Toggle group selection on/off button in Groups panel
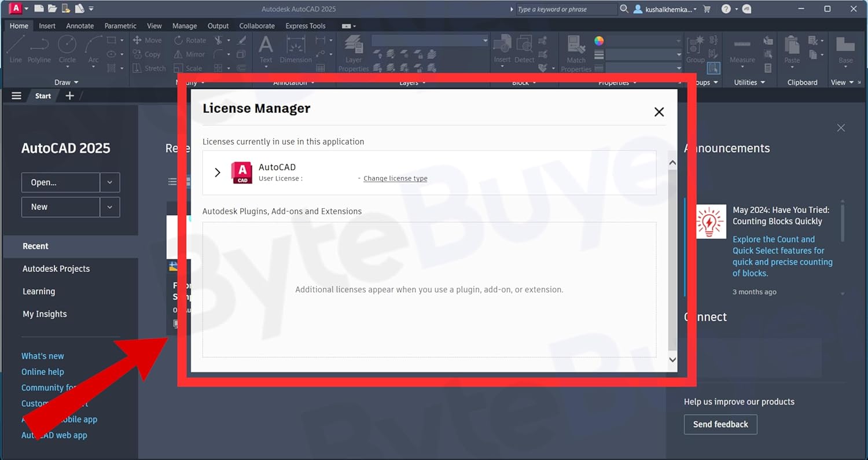This screenshot has height=460, width=868. 713,68
